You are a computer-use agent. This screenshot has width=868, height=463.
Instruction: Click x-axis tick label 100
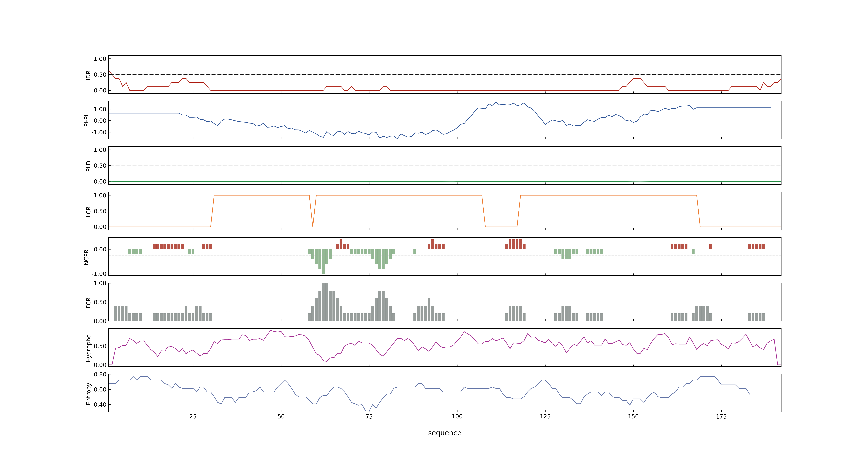tap(457, 416)
